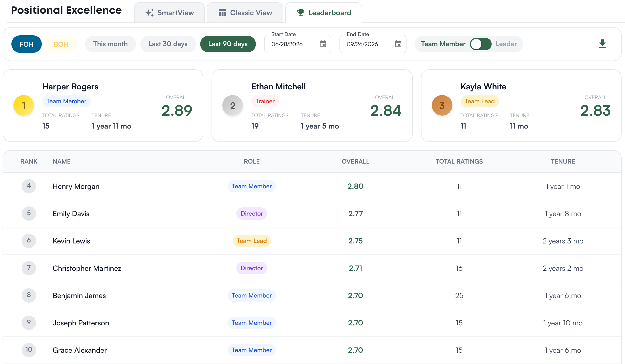The width and height of the screenshot is (625, 364).
Task: Open the SmartView tab
Action: coord(169,13)
